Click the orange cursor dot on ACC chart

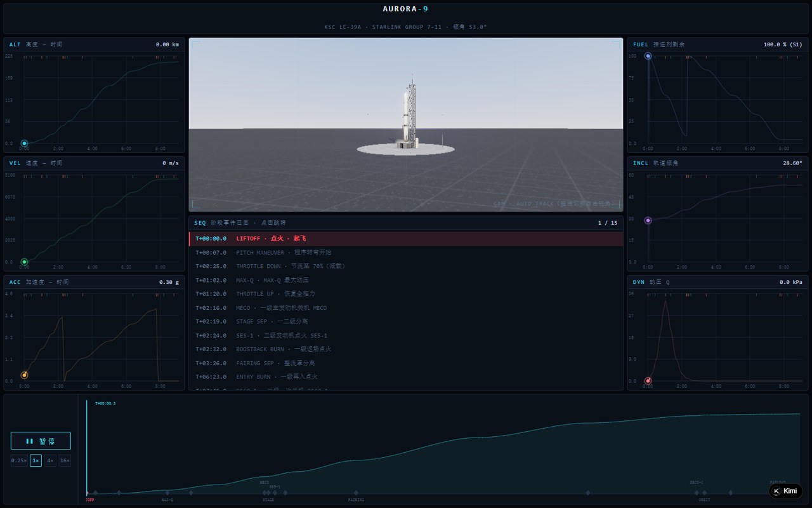click(x=24, y=375)
